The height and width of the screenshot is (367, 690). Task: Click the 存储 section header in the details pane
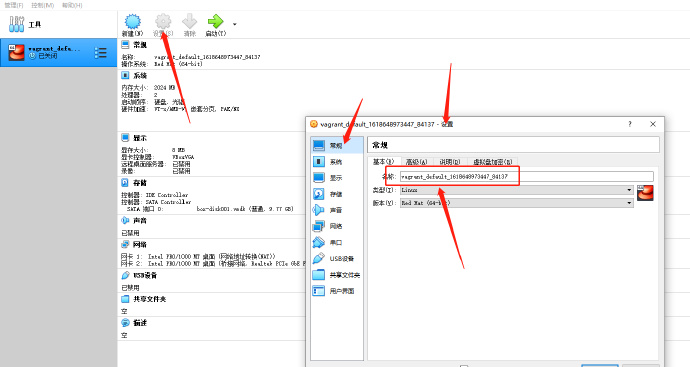[x=140, y=183]
